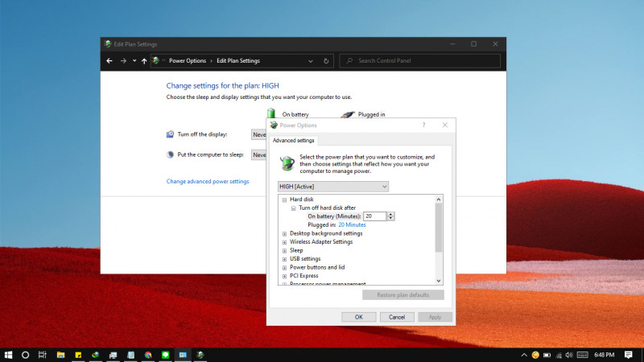Expand USB settings node
The width and height of the screenshot is (644, 362).
click(x=284, y=259)
